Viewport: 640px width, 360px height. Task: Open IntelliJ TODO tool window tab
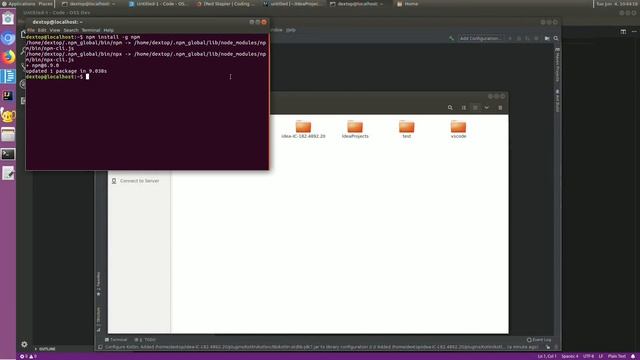pos(145,340)
